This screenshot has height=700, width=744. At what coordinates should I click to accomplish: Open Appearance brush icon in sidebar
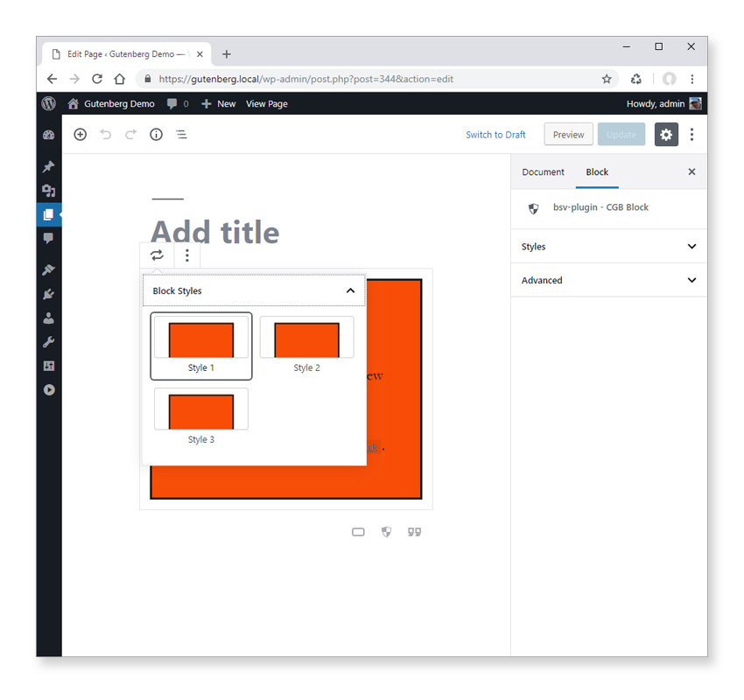[49, 269]
